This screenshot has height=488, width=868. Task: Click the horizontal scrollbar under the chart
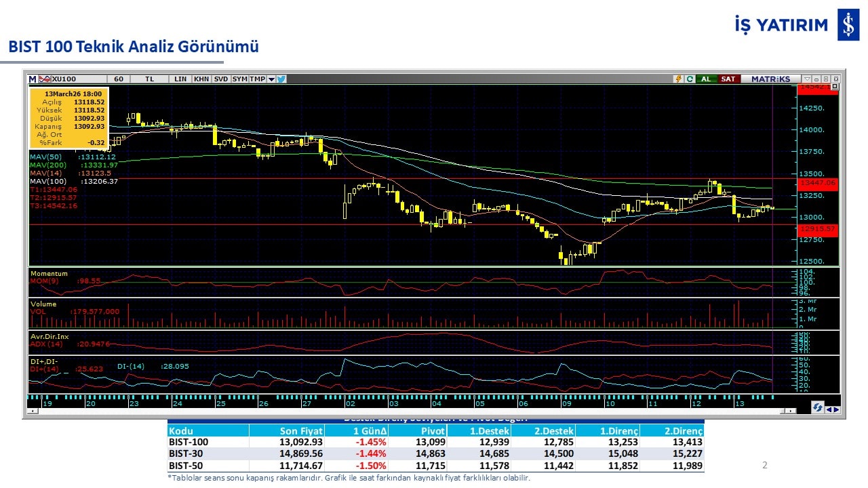(407, 411)
